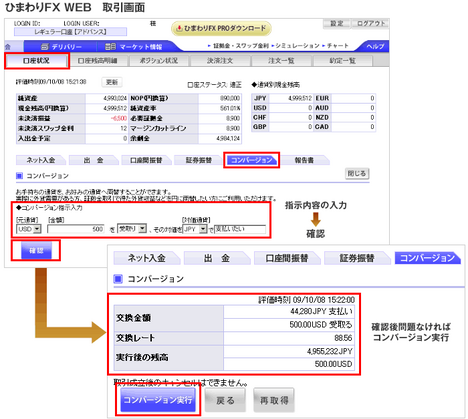The image size is (468, 419).
Task: Open the ヘルプ help tab
Action: (375, 46)
